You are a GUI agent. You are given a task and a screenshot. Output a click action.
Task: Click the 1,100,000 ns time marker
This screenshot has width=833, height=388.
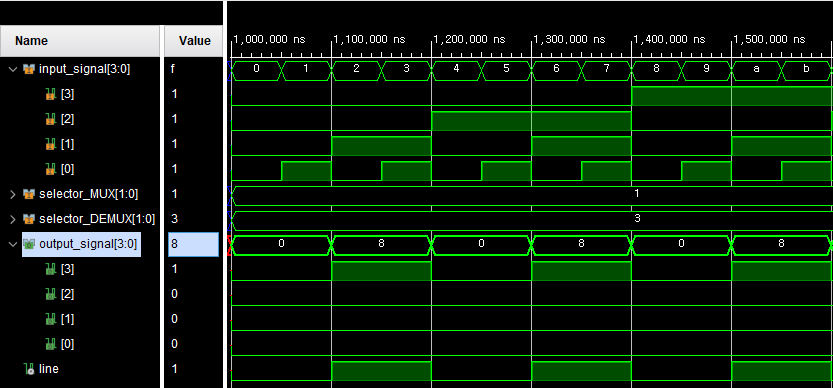click(369, 39)
